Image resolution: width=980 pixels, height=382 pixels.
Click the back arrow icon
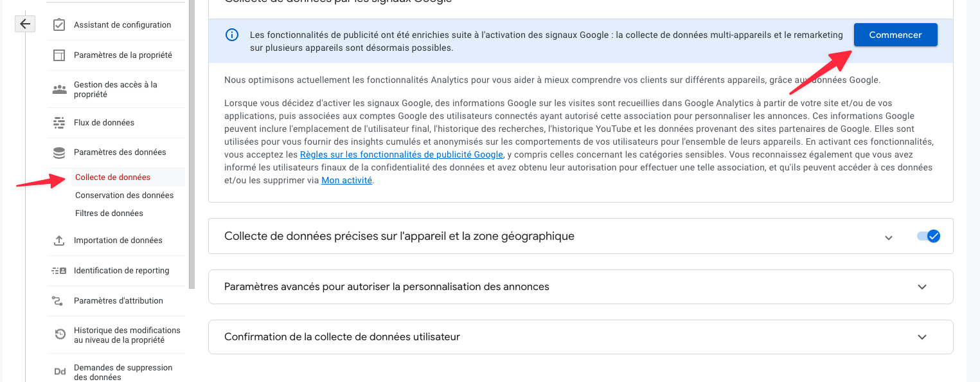tap(24, 24)
